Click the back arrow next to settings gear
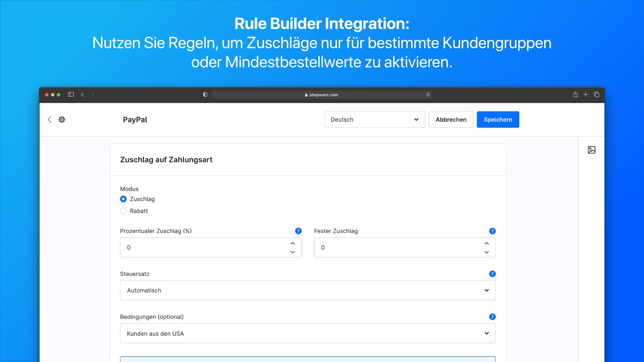 point(50,120)
